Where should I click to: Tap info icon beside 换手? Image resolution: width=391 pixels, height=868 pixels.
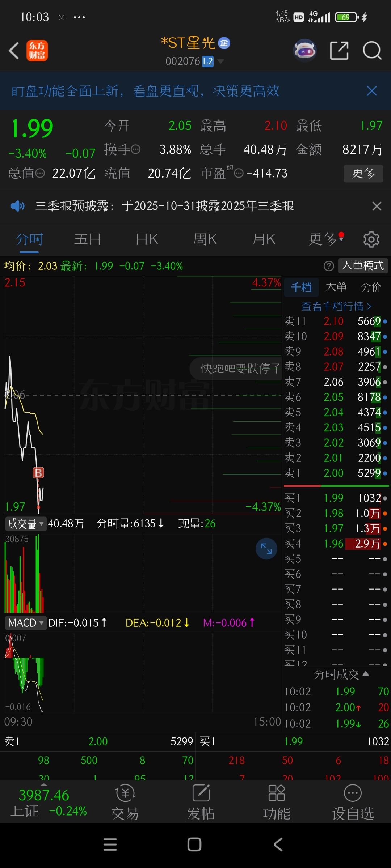pos(135,149)
